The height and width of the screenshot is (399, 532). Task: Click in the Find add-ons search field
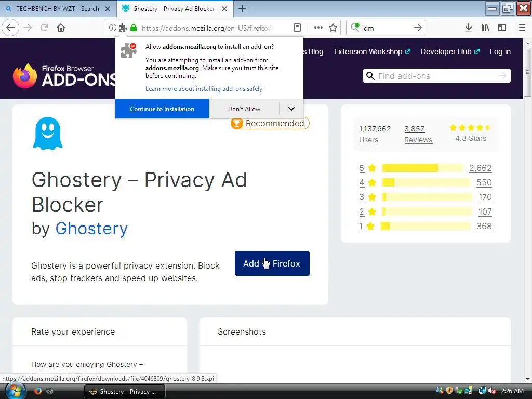click(437, 76)
